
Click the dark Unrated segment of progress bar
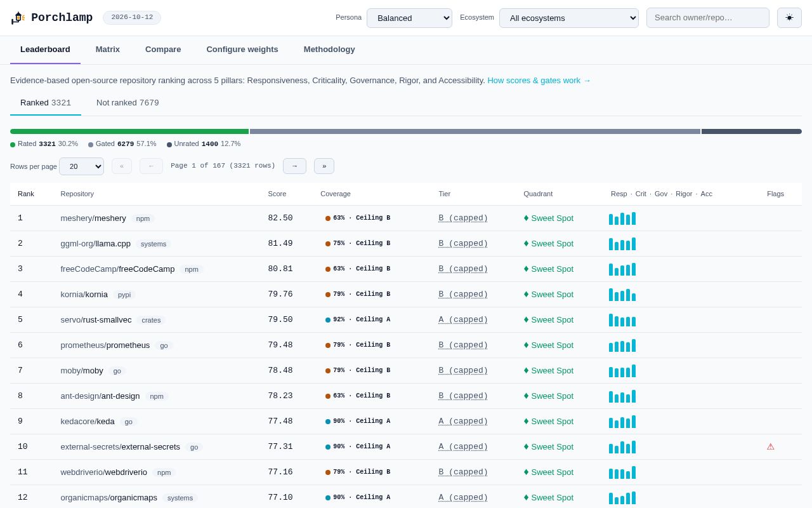pos(752,131)
